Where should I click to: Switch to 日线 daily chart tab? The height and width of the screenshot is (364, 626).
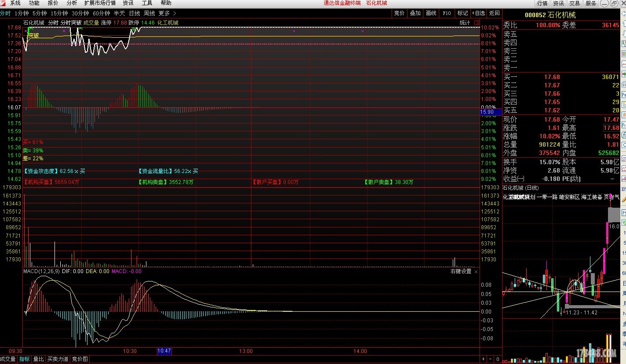134,13
